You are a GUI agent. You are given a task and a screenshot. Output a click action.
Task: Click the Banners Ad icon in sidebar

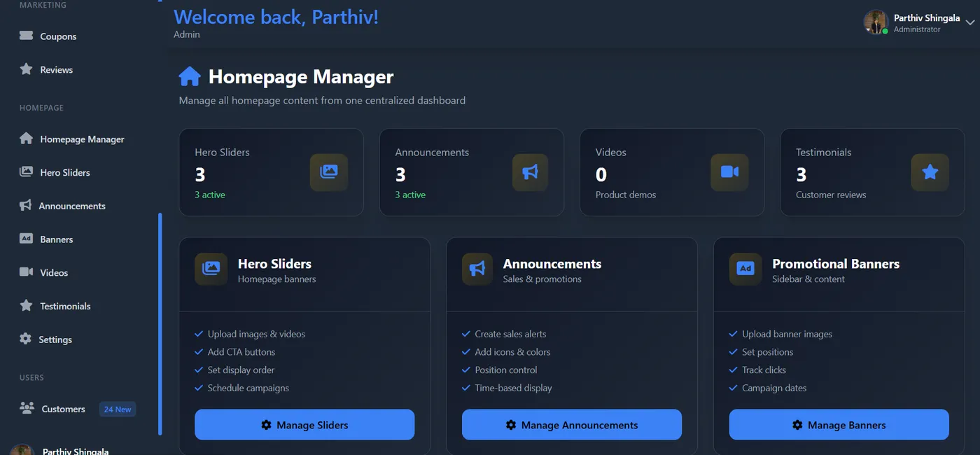pyautogui.click(x=26, y=239)
